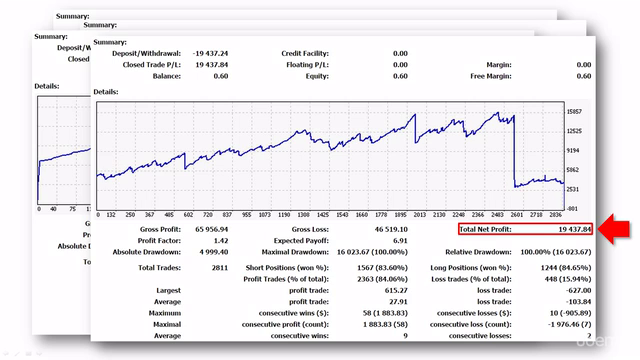Click the partial balance chart in the back-left report
The image size is (640, 360).
64,150
